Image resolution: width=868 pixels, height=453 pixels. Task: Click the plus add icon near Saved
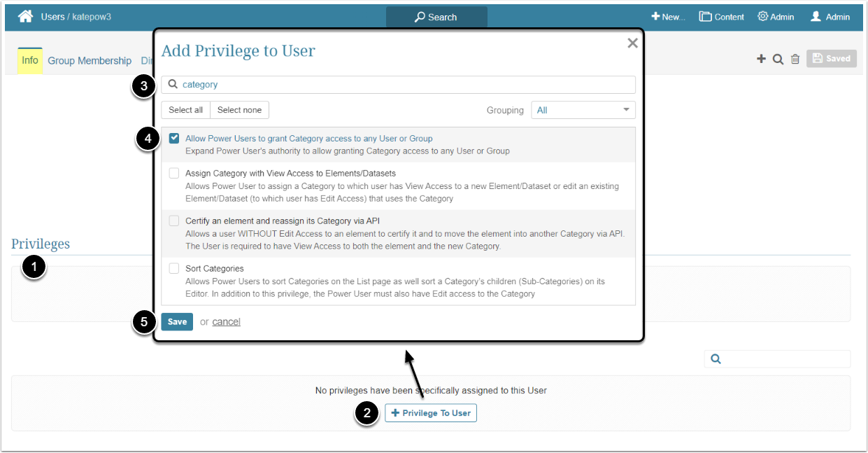coord(761,59)
